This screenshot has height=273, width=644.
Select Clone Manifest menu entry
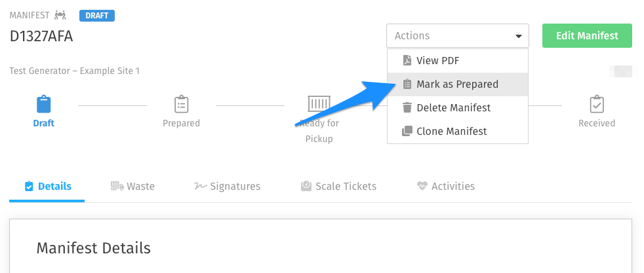458,131
